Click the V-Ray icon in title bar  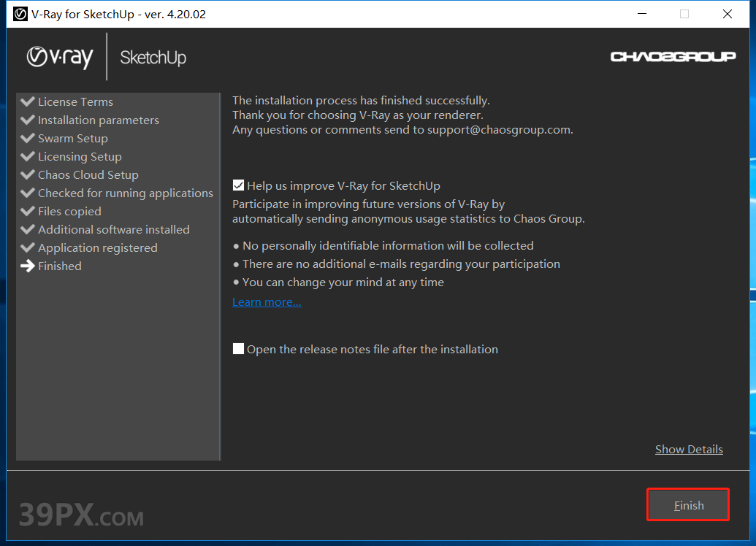20,14
